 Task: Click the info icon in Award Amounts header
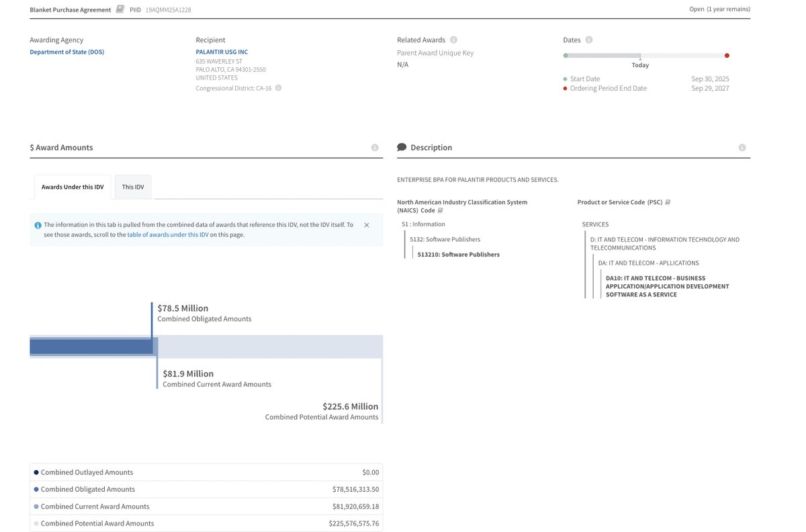coord(375,148)
